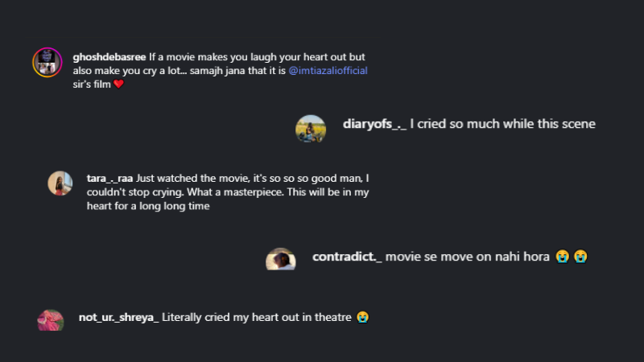Click the second crying emoji in contradict._ comment
This screenshot has height=362, width=644.
[x=580, y=257]
